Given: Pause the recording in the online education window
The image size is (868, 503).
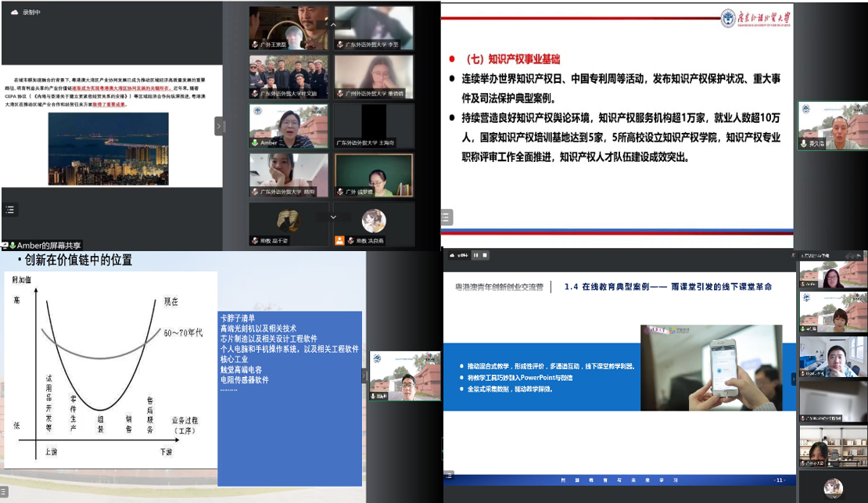Looking at the screenshot, I should click(x=475, y=255).
